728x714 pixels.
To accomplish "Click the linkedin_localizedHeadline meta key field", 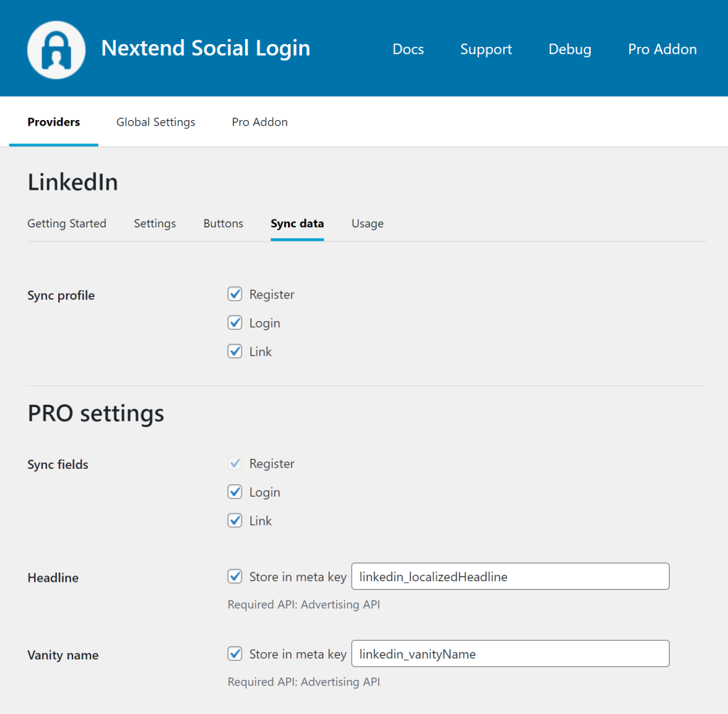I will click(x=510, y=576).
